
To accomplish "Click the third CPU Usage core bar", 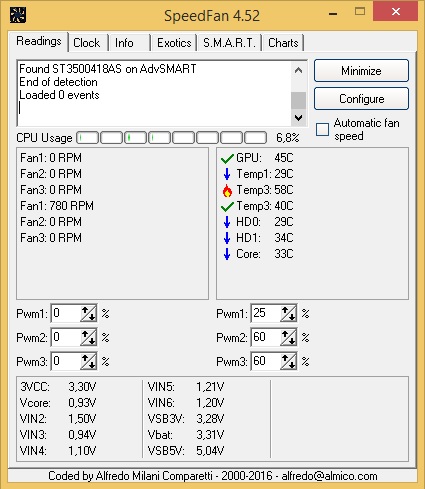I will coord(136,137).
